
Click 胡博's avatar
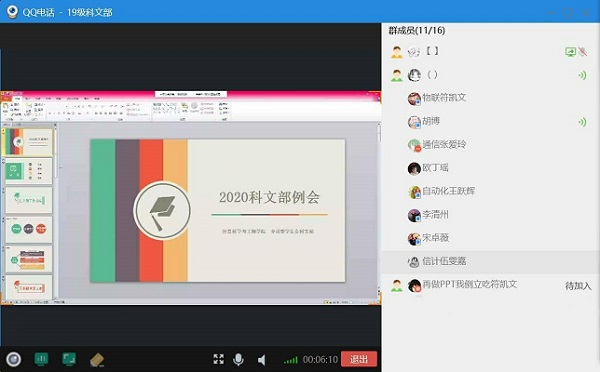point(414,122)
